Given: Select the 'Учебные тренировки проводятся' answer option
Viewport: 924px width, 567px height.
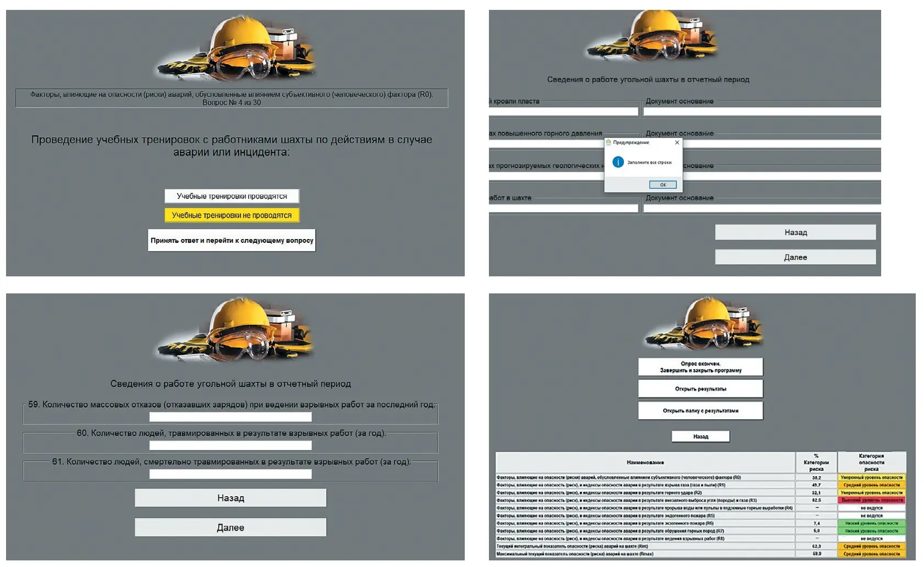Looking at the screenshot, I should tap(232, 196).
